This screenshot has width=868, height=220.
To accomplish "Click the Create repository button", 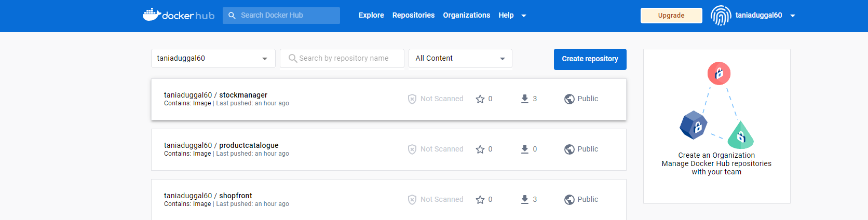I will point(590,59).
